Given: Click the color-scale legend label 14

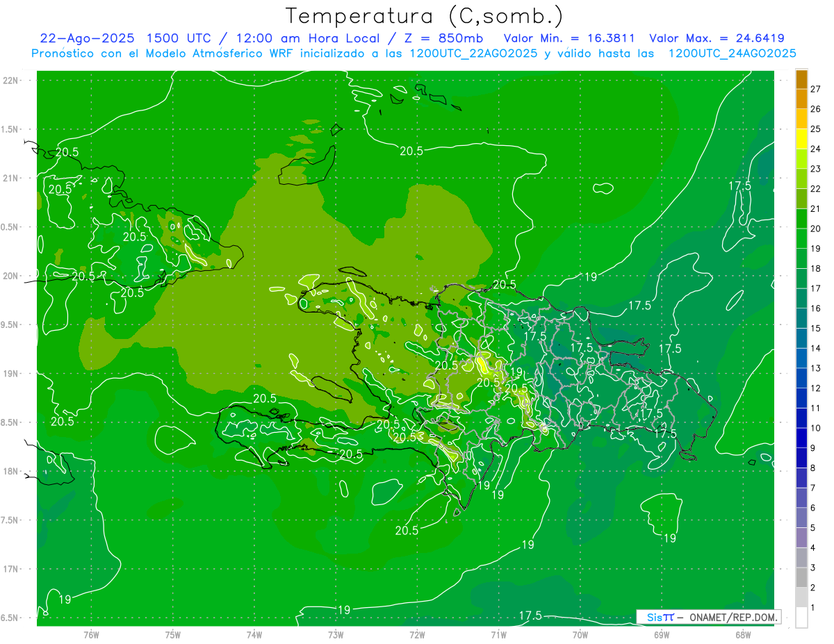Looking at the screenshot, I should pos(815,348).
